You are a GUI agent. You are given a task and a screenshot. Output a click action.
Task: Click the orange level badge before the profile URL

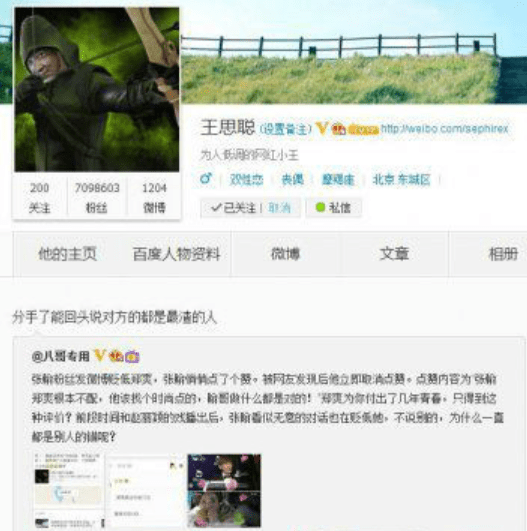363,130
